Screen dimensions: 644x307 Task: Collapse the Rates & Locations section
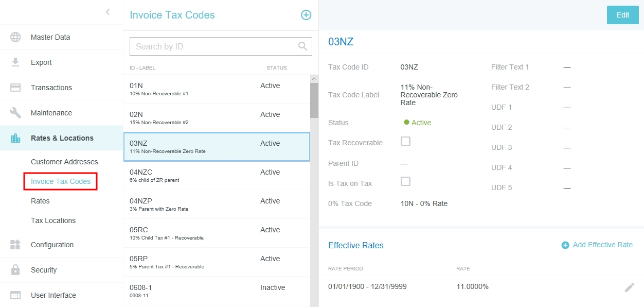[62, 138]
